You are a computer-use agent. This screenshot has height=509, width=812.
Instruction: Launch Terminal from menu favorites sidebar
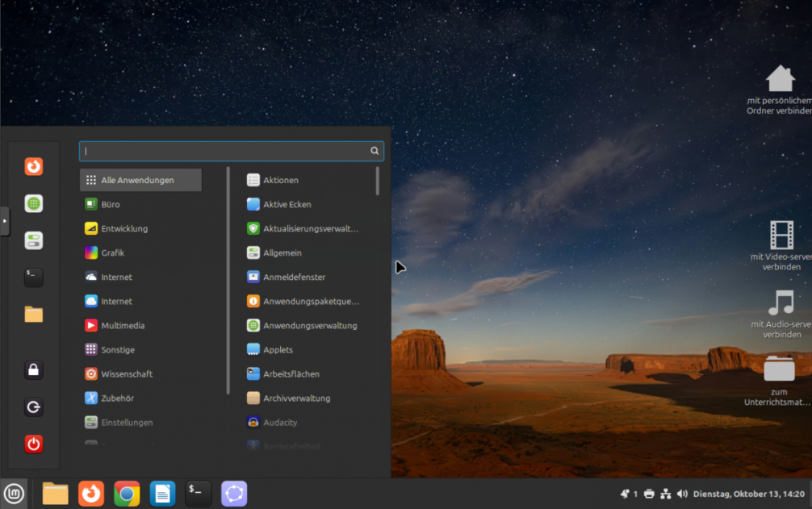point(34,277)
